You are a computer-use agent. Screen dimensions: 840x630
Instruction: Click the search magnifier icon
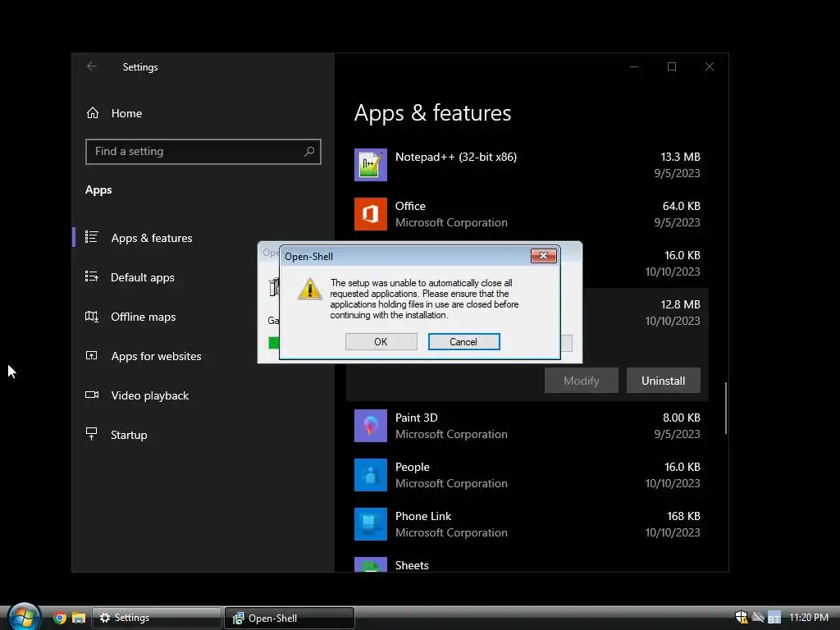click(x=309, y=152)
